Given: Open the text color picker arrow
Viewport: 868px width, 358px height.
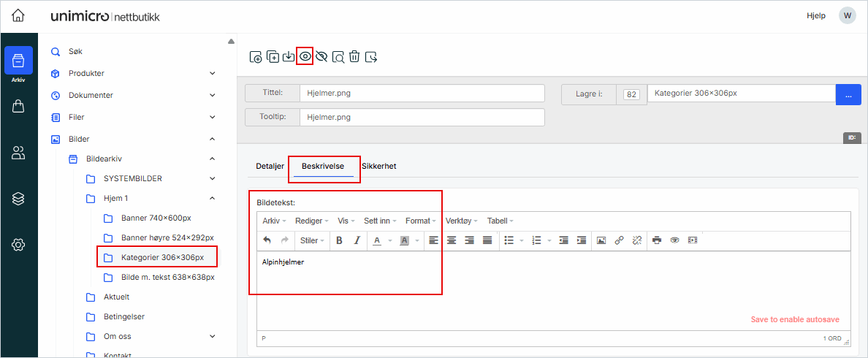Looking at the screenshot, I should (390, 240).
